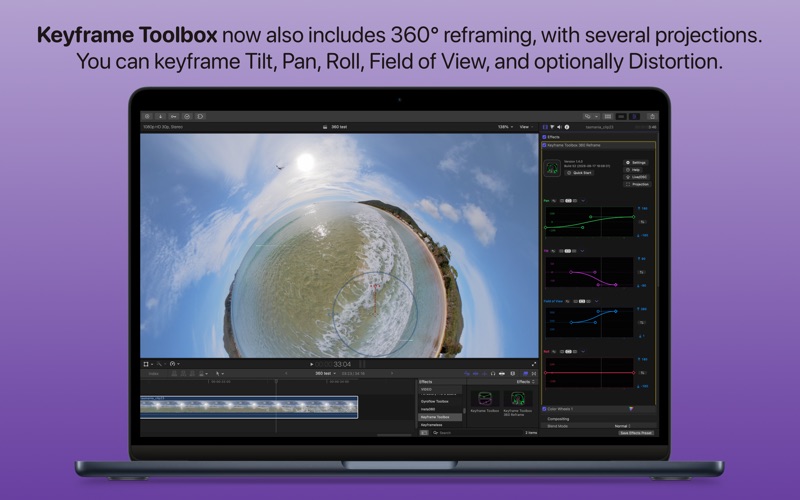Select the middle segment of Pan mode selector

click(x=568, y=201)
